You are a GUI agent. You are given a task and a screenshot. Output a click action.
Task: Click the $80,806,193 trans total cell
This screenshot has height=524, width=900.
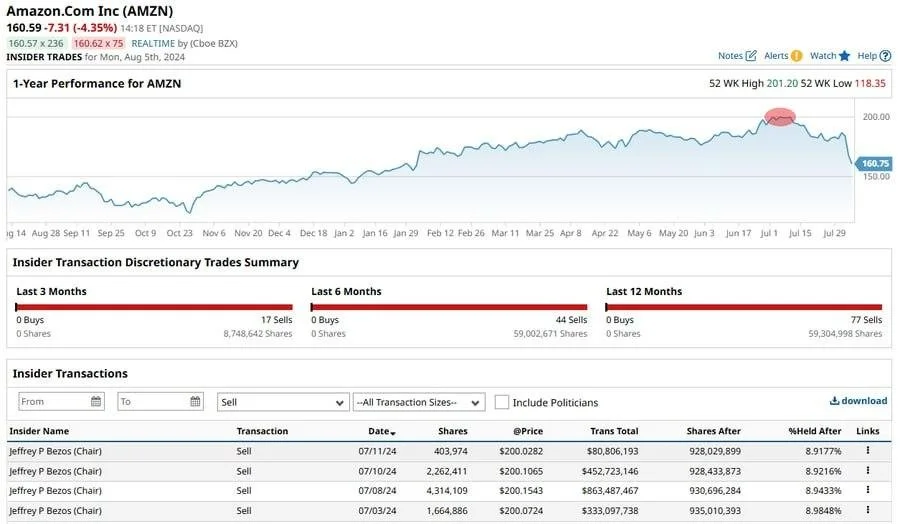(612, 451)
